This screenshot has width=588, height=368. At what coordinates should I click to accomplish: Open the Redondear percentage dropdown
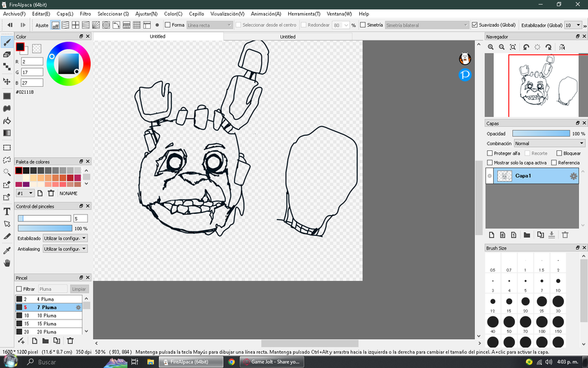pyautogui.click(x=341, y=25)
